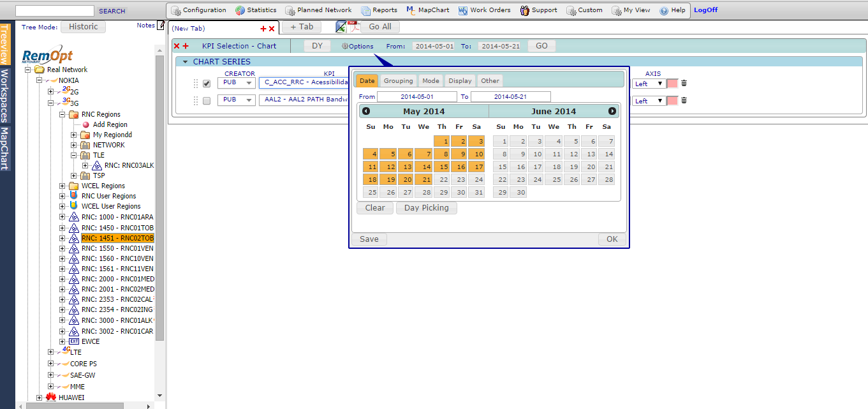Open the Options gear in KPI Selection bar
868x409 pixels.
(357, 46)
